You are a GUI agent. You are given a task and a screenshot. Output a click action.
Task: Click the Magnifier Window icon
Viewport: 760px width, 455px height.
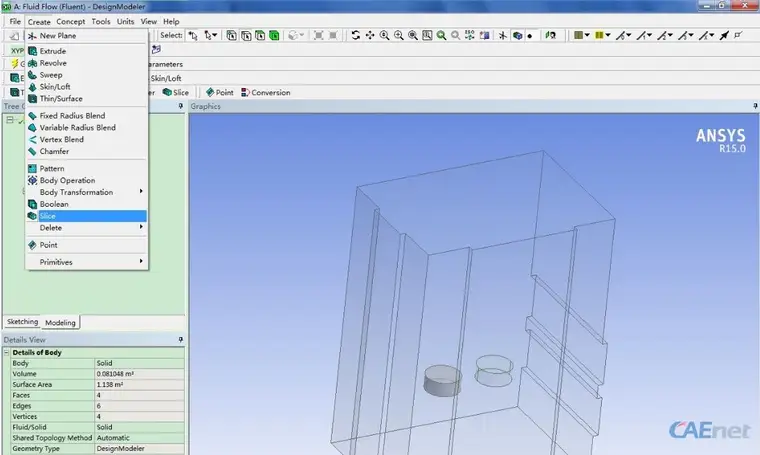click(x=427, y=35)
